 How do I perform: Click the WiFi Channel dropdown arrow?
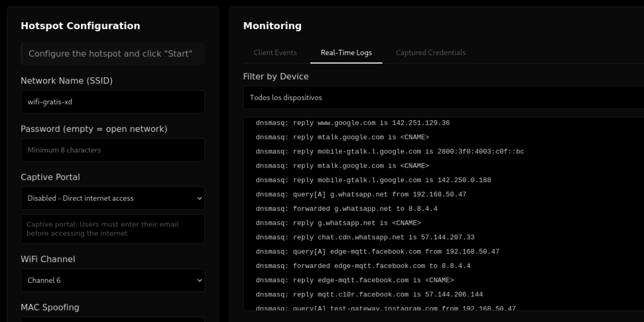pyautogui.click(x=199, y=280)
